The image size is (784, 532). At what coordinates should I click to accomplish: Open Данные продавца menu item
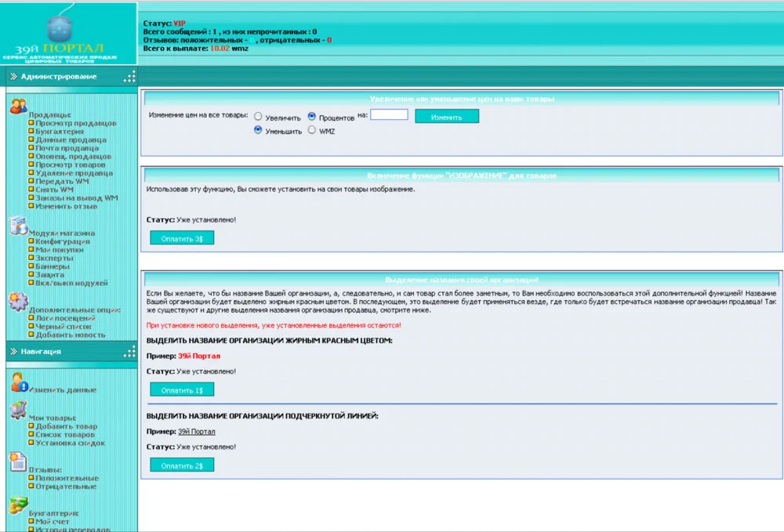tap(71, 140)
